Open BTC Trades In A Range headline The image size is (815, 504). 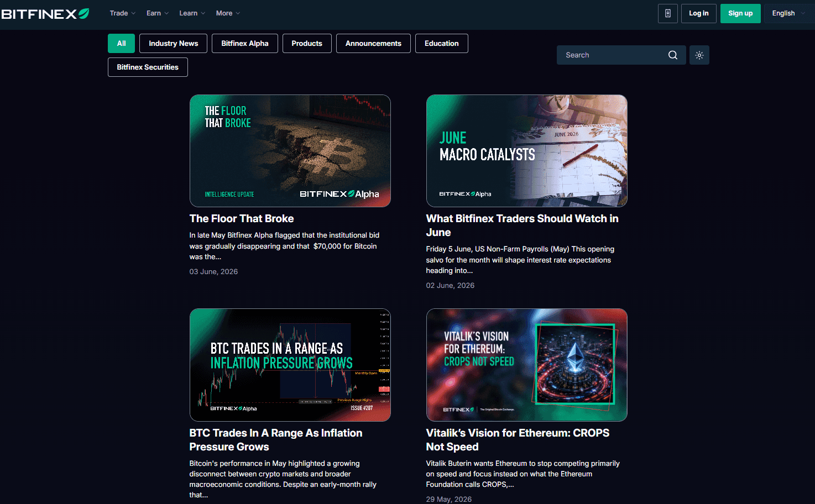click(x=276, y=440)
